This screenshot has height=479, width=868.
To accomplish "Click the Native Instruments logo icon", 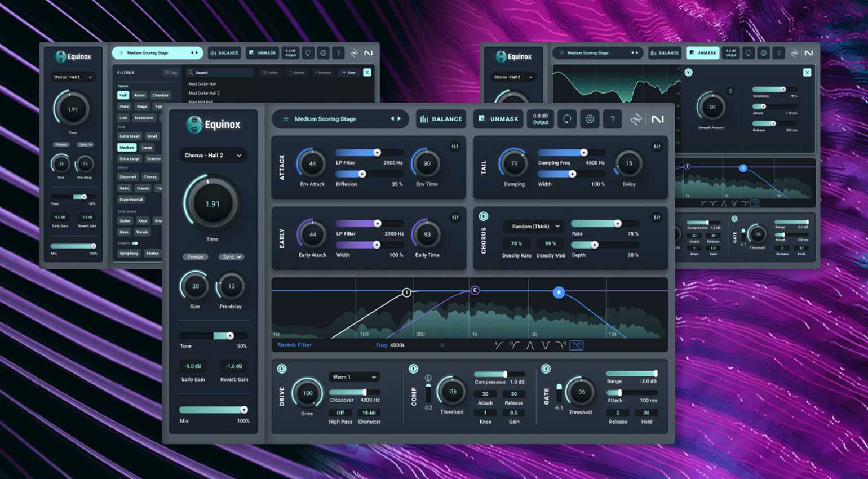I will click(657, 119).
